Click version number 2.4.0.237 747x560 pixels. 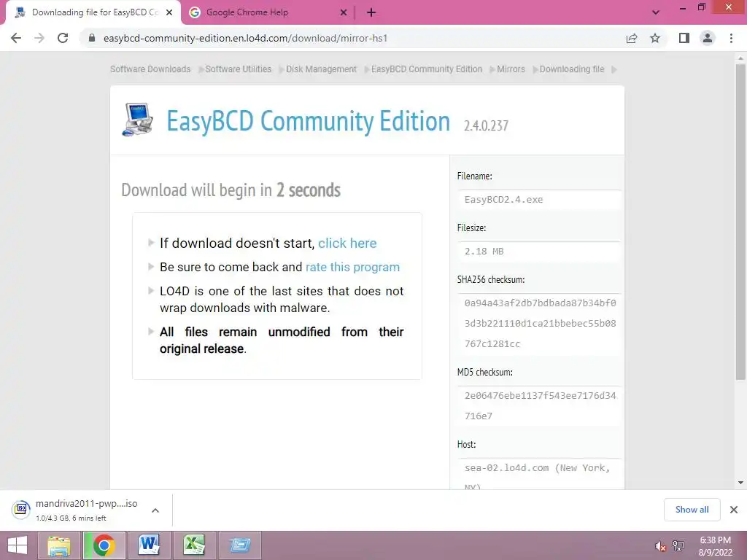tap(486, 125)
